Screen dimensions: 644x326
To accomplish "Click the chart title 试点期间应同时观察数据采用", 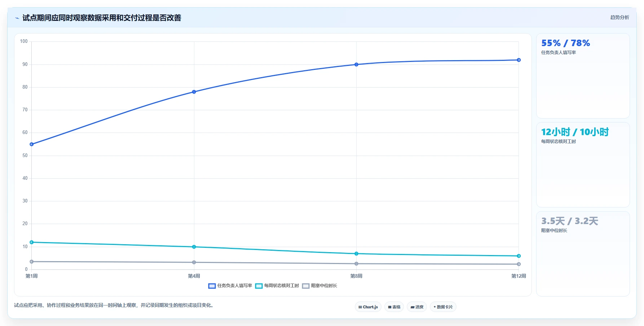I will (102, 18).
